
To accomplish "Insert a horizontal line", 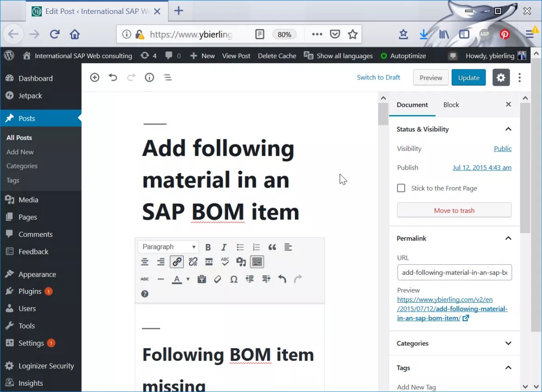I will point(161,279).
